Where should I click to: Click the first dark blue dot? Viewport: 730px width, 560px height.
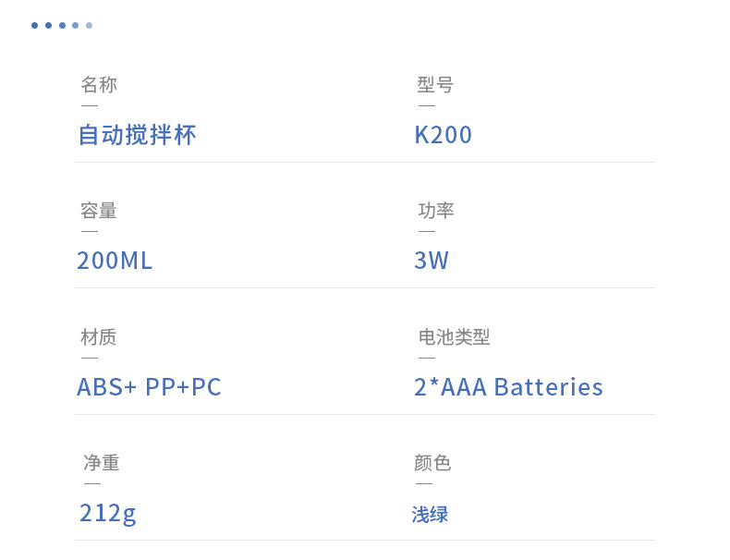(34, 25)
